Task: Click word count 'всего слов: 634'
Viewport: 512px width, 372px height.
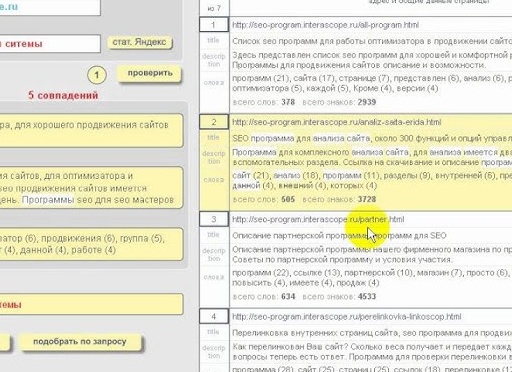Action: [264, 296]
